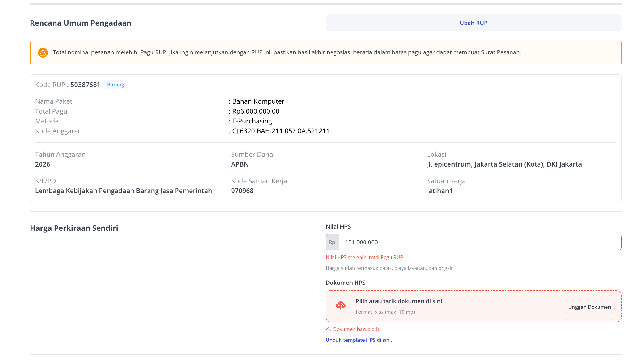Click the Lokasi value jl. epicentrum

point(504,164)
